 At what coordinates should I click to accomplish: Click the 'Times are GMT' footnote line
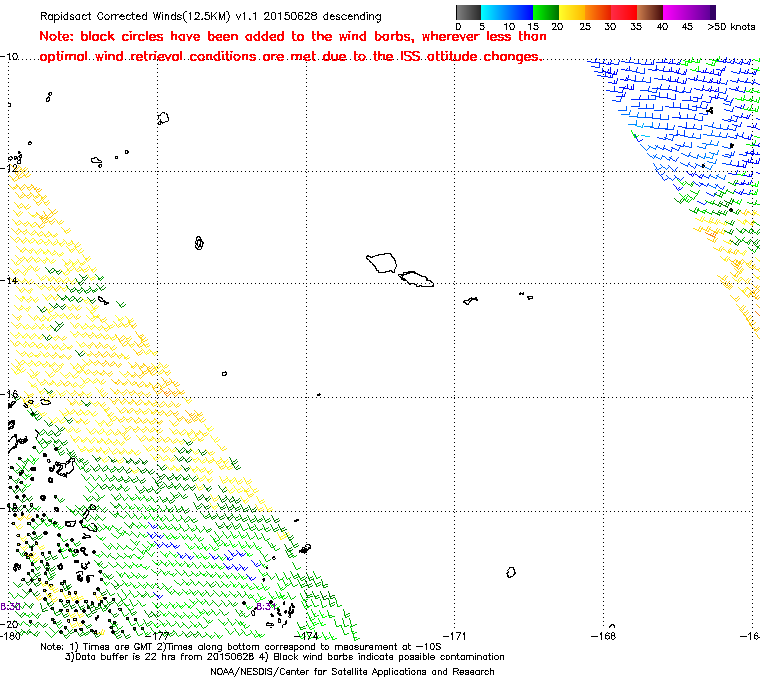click(240, 647)
